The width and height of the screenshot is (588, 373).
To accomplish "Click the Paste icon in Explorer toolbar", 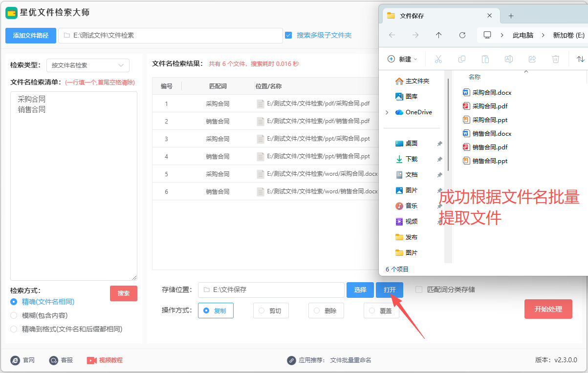I will (x=485, y=59).
